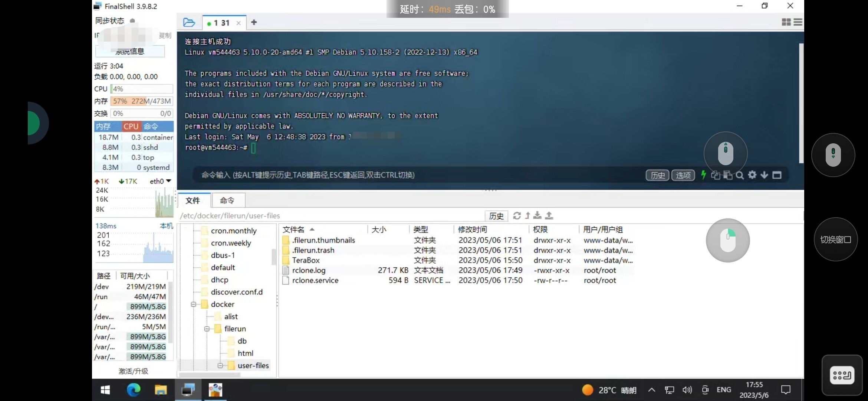
Task: Select the .filerun.thumbnails folder row
Action: pyautogui.click(x=457, y=240)
